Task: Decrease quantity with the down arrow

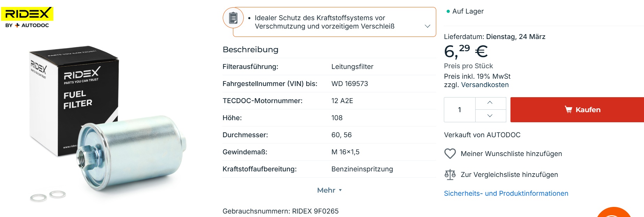Action: click(490, 116)
